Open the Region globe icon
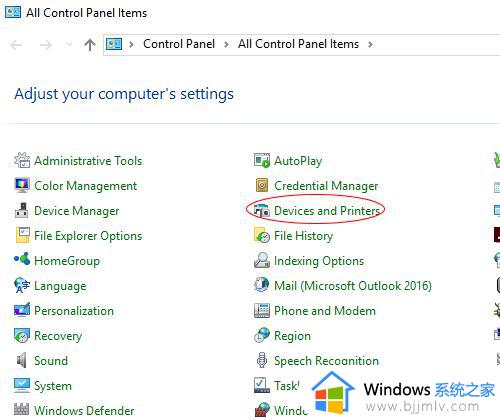The height and width of the screenshot is (420, 500). [262, 335]
